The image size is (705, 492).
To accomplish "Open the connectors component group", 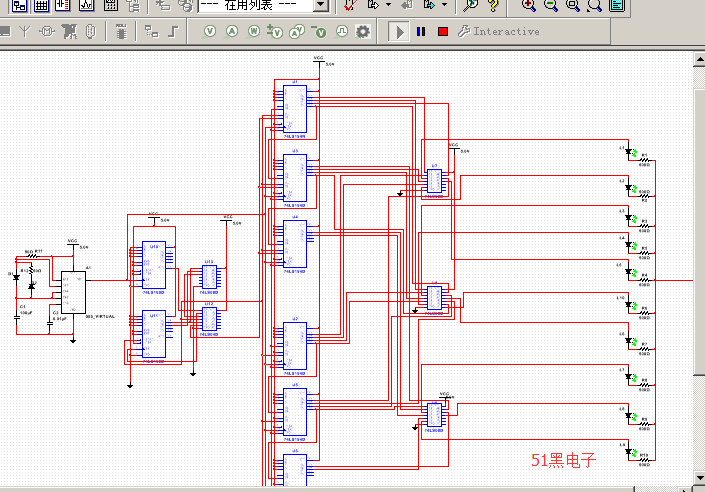I will click(x=90, y=31).
